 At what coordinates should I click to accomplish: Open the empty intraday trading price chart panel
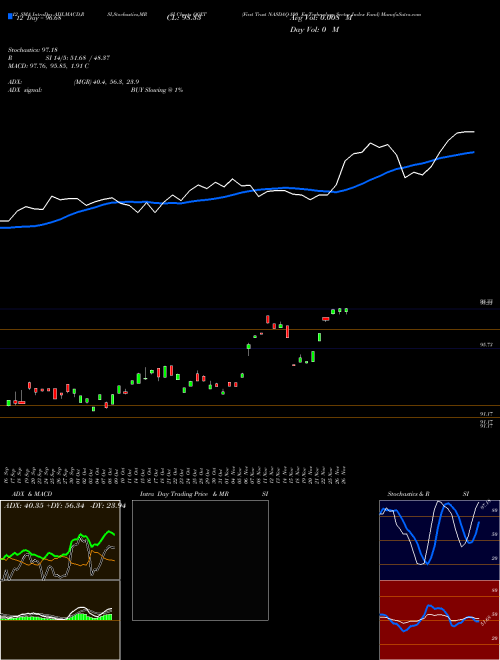(x=200, y=560)
